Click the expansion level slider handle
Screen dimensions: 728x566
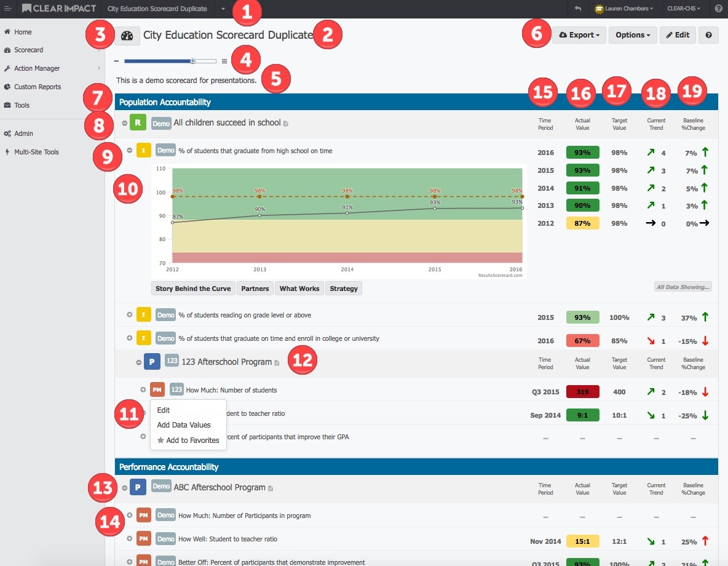pos(193,61)
